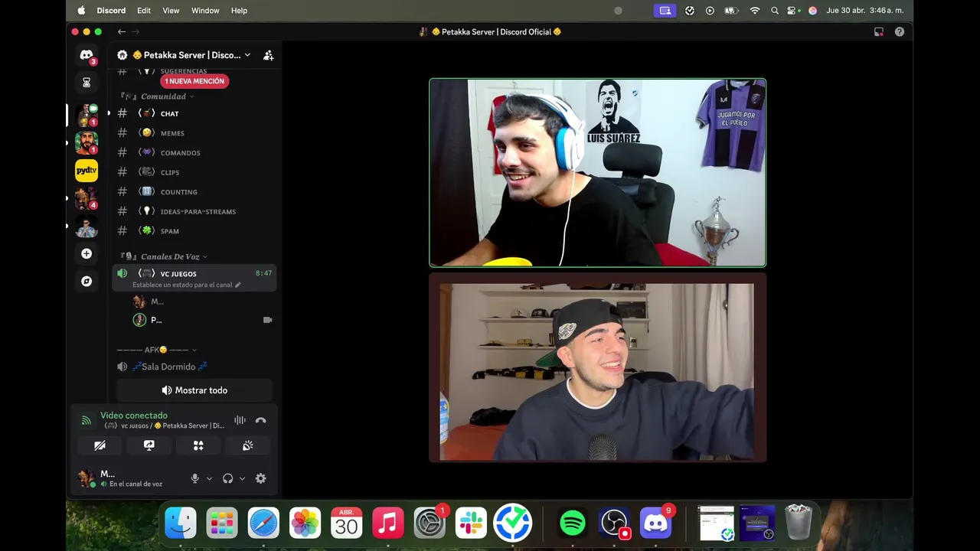This screenshot has width=980, height=551.
Task: Disconnect from voice with hang-up icon
Action: click(x=260, y=420)
